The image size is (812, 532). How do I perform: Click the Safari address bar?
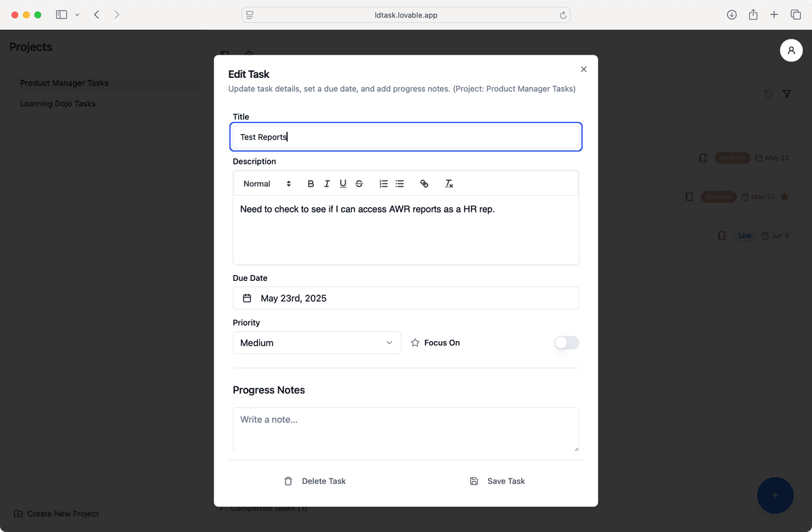[x=406, y=15]
